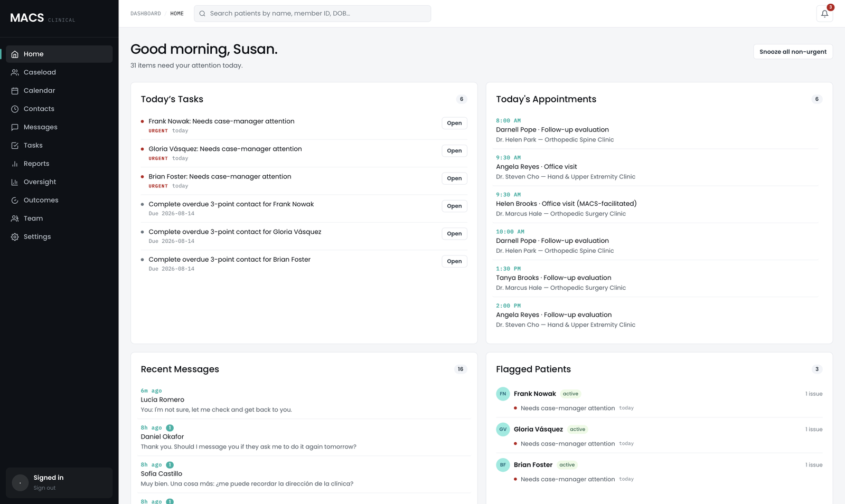845x504 pixels.
Task: Click the Settings gear icon
Action: [15, 237]
